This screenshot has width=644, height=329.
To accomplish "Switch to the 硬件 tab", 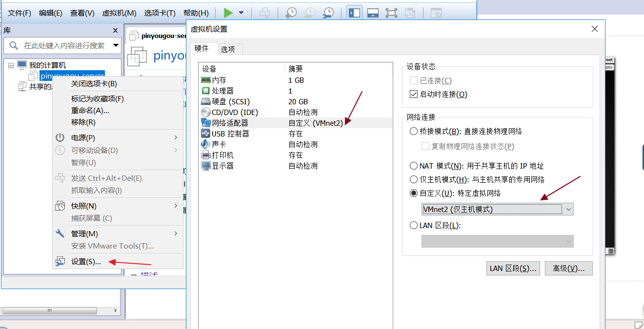I will (x=202, y=49).
